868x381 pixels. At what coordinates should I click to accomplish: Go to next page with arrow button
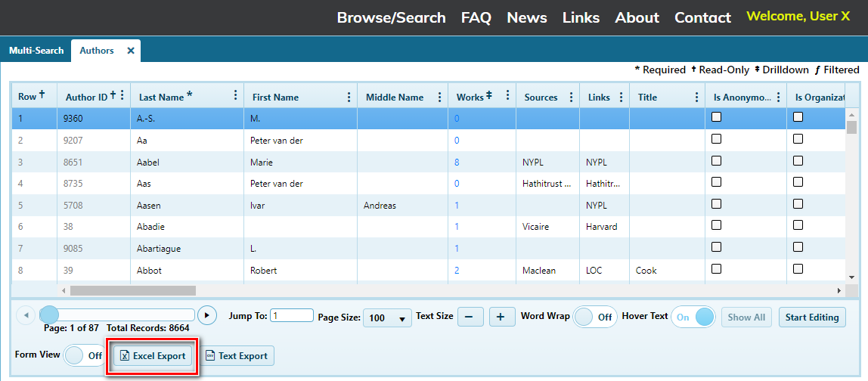pyautogui.click(x=206, y=316)
